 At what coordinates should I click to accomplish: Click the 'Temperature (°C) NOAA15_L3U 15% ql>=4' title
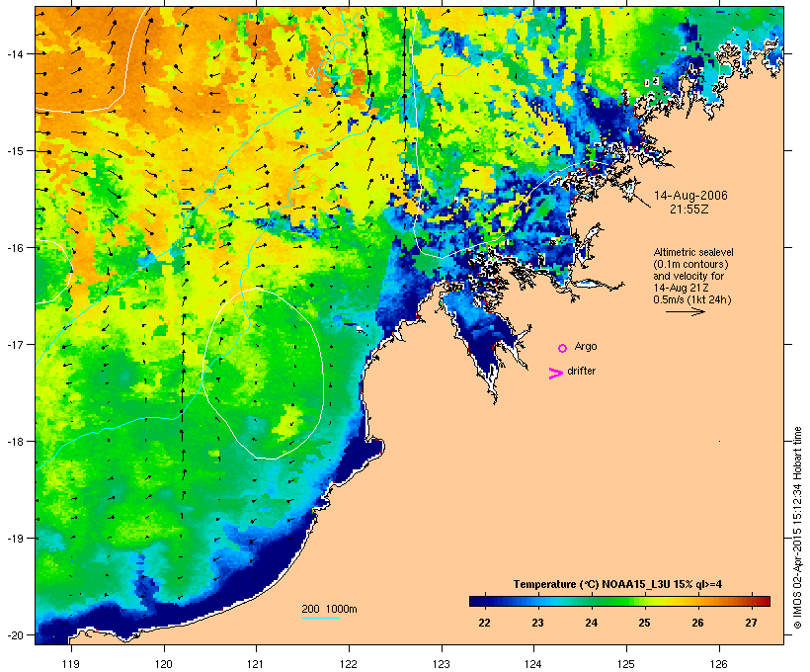point(617,584)
